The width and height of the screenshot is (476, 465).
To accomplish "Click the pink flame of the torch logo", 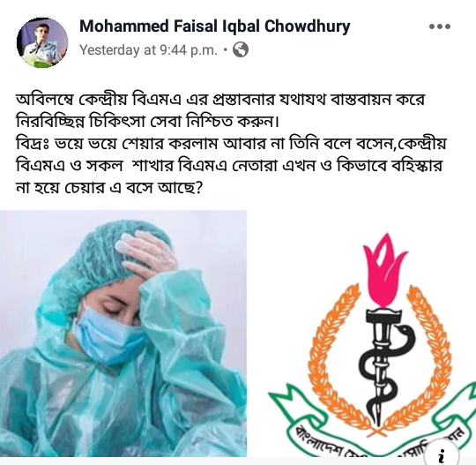I will [384, 271].
